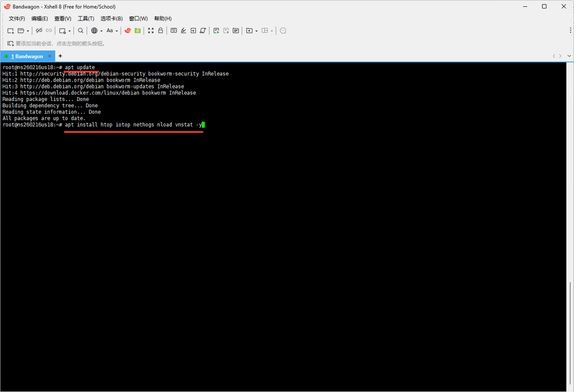This screenshot has width=574, height=392.
Task: Click the New Session toolbar icon
Action: pyautogui.click(x=10, y=31)
